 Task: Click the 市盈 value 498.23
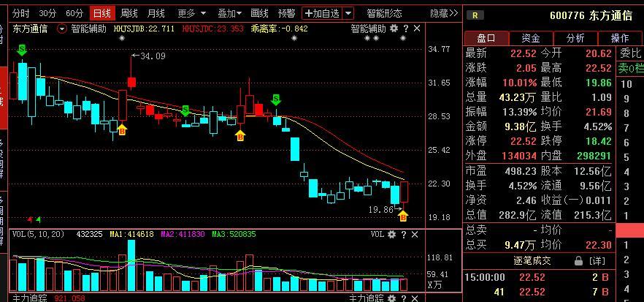tap(521, 171)
